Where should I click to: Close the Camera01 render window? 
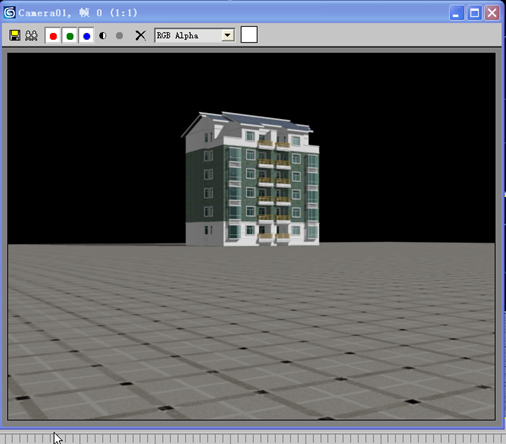pyautogui.click(x=492, y=13)
